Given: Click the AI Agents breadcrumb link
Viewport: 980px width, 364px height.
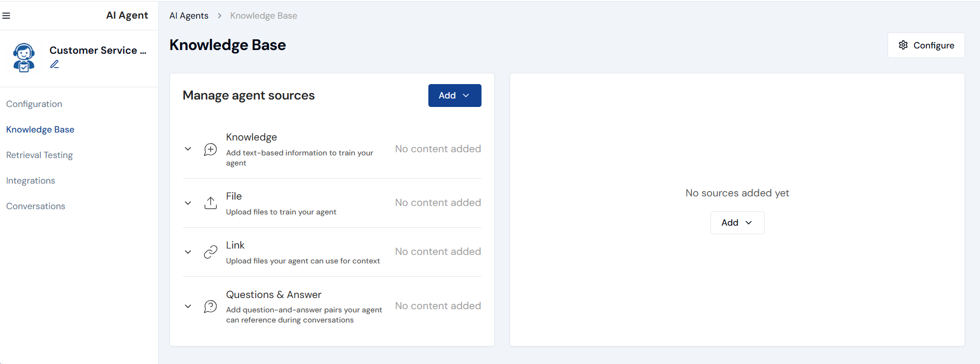Looking at the screenshot, I should [x=189, y=15].
